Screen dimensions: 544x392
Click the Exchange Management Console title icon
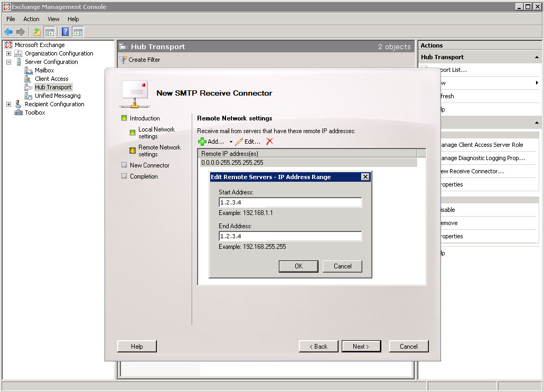7,6
